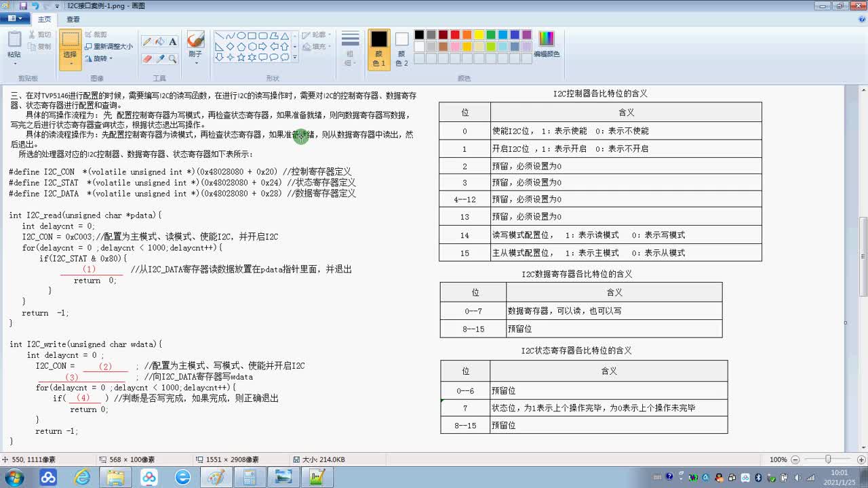Undo the last action
Screen dimensions: 868x488
35,6
